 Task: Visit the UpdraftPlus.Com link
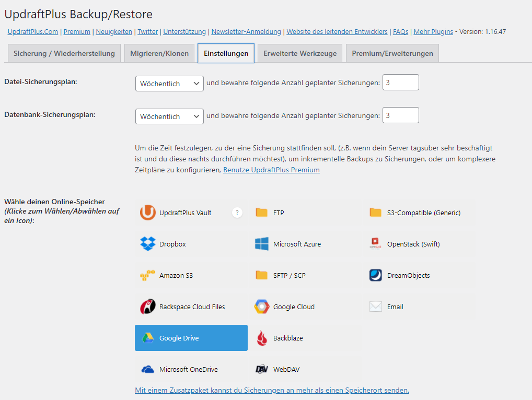tap(32, 31)
